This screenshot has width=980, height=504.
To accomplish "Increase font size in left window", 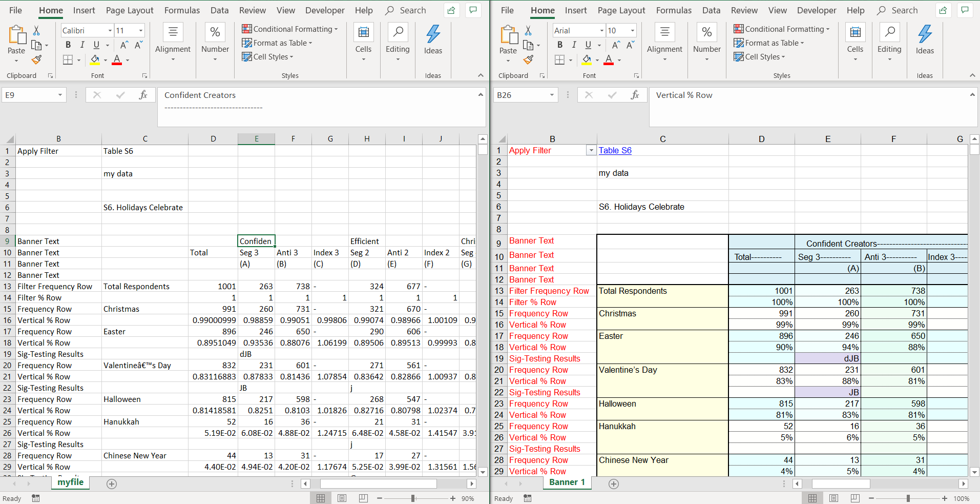I will [123, 45].
